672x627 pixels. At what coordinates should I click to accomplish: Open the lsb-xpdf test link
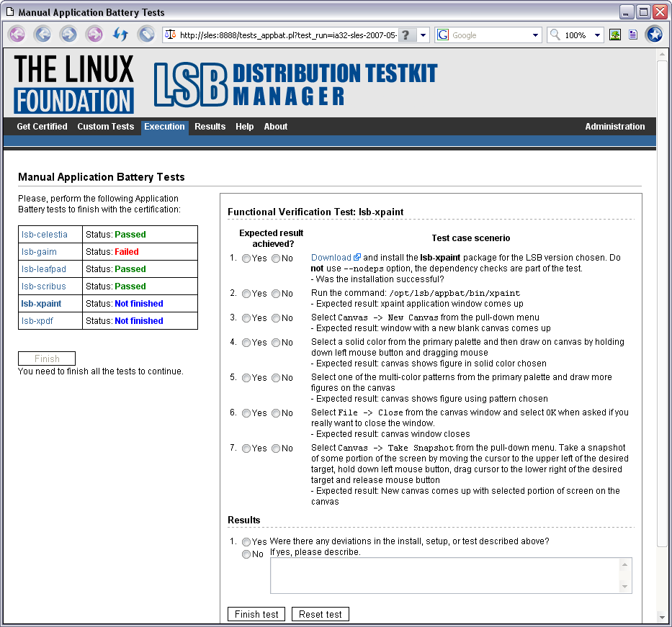pyautogui.click(x=37, y=321)
